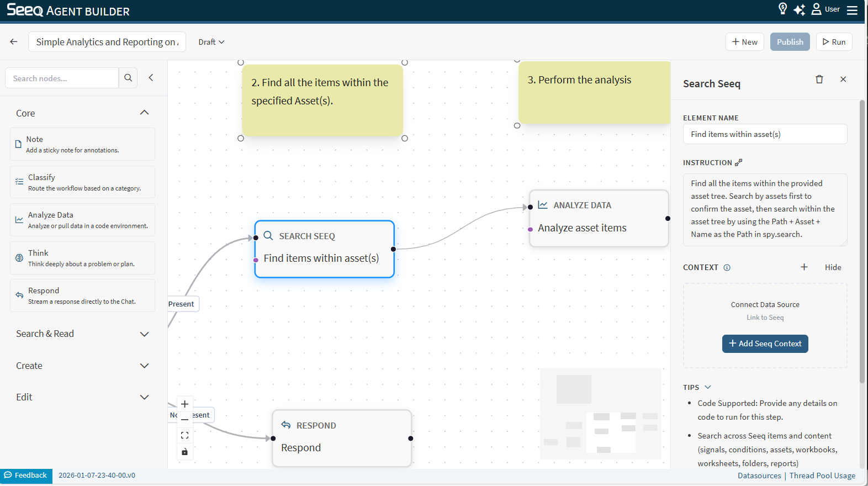Select the sticky note '3. Perform the analysis'
This screenshot has width=868, height=486.
point(595,92)
